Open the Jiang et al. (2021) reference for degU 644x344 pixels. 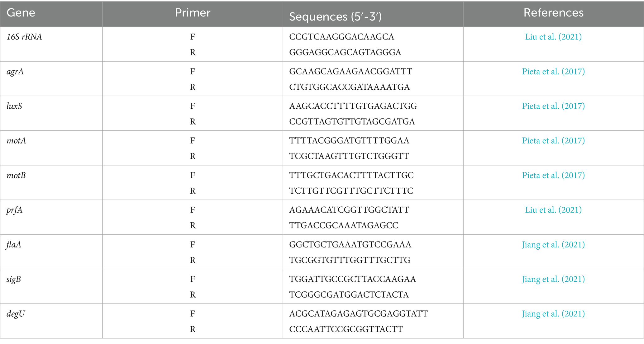pyautogui.click(x=553, y=314)
